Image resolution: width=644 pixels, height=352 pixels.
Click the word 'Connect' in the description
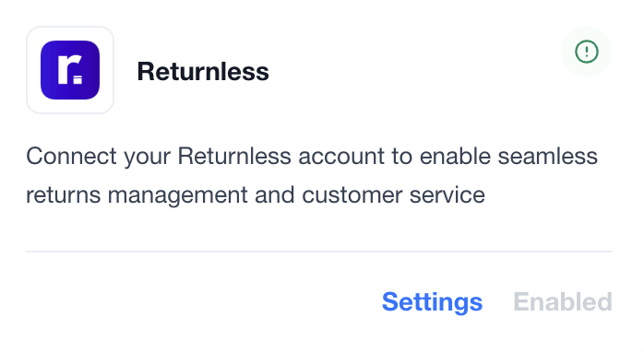click(x=71, y=157)
